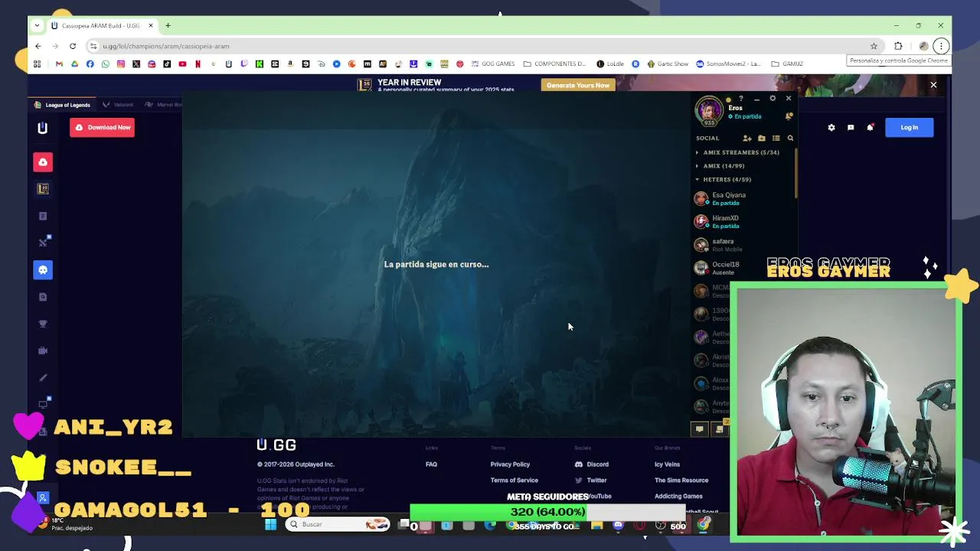This screenshot has width=980, height=551.
Task: Open GOG GAMES bookmarks folder
Action: (x=493, y=64)
